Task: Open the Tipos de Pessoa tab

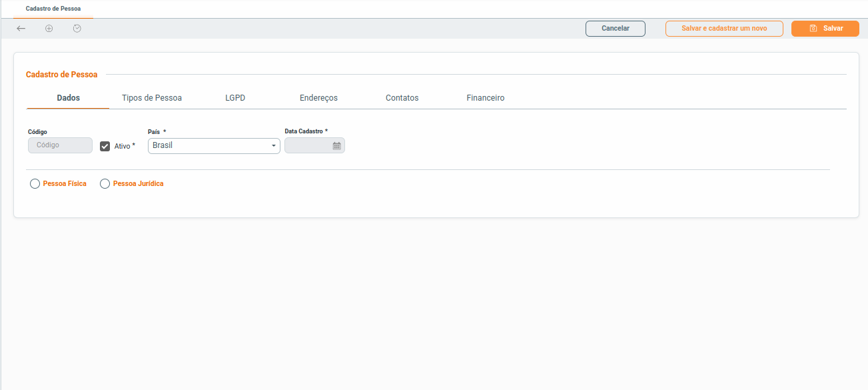Action: pos(152,98)
